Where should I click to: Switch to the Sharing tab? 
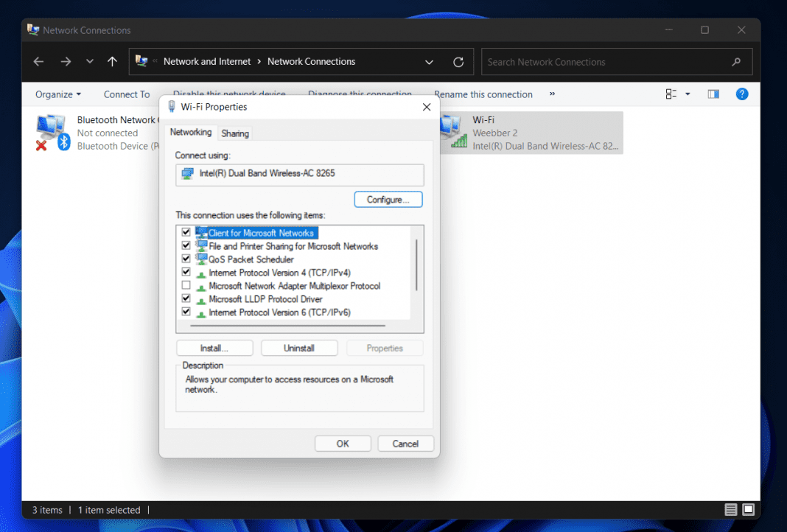pos(235,133)
